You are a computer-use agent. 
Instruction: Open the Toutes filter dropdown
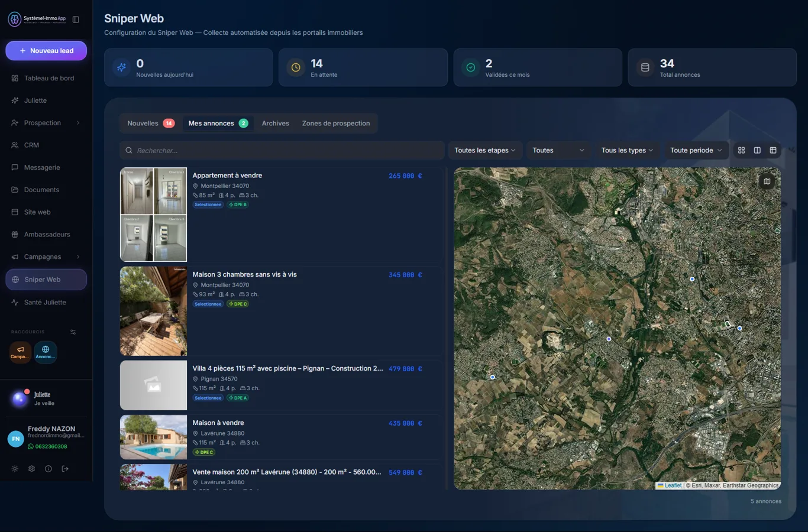click(558, 150)
